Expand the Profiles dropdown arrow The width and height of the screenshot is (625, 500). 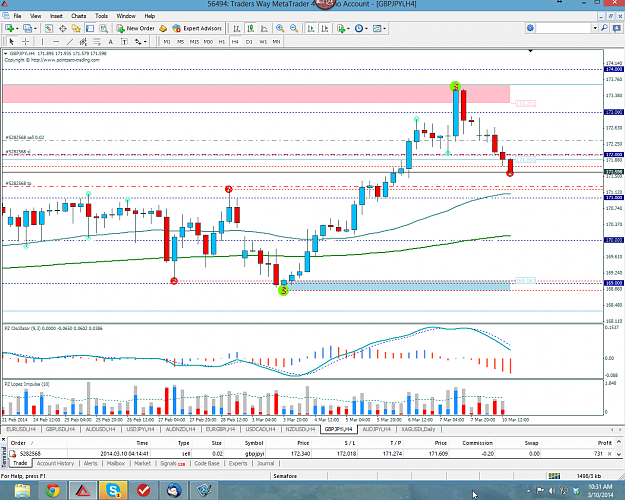click(x=35, y=29)
